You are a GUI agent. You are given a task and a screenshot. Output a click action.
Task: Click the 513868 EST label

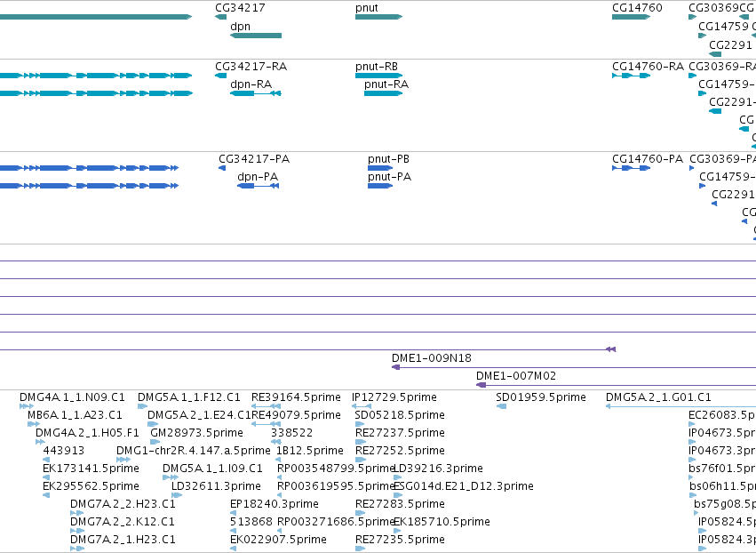coord(251,522)
